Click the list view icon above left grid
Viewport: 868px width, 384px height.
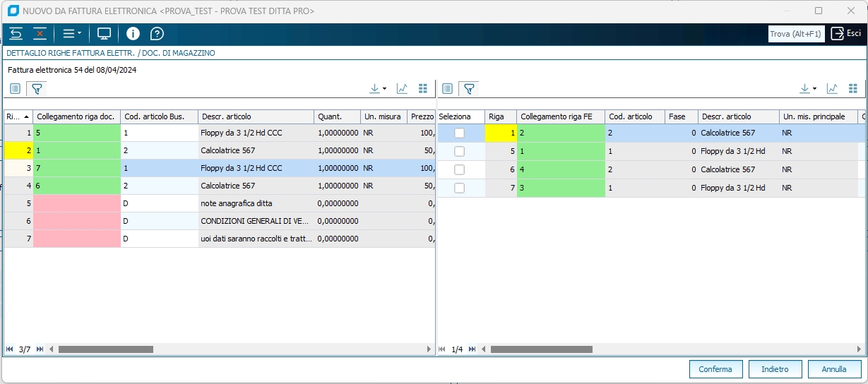coord(16,89)
